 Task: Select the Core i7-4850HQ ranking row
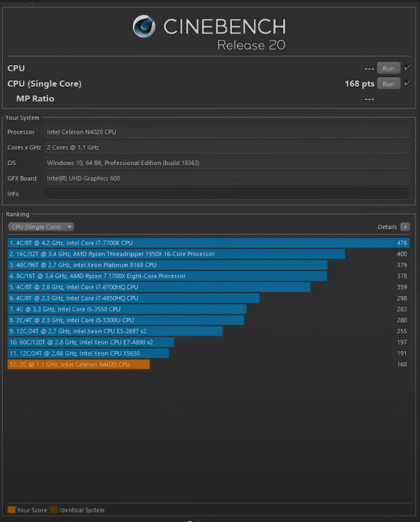pos(209,299)
